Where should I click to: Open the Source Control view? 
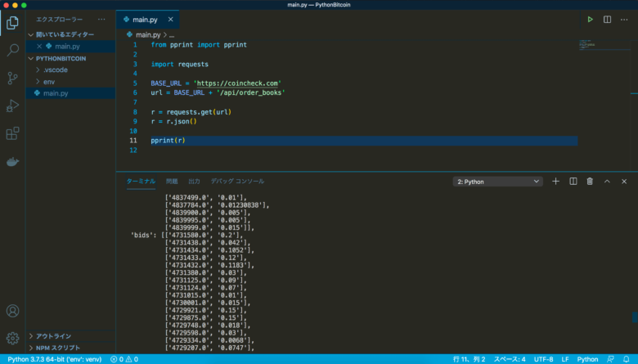point(12,79)
